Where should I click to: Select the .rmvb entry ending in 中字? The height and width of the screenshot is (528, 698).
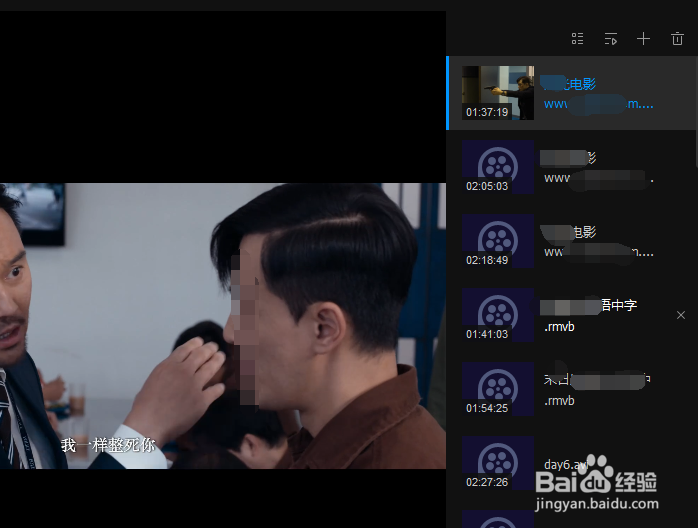click(x=590, y=316)
